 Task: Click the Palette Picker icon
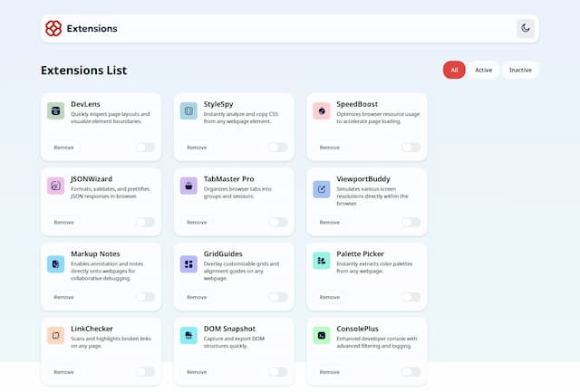pos(322,261)
